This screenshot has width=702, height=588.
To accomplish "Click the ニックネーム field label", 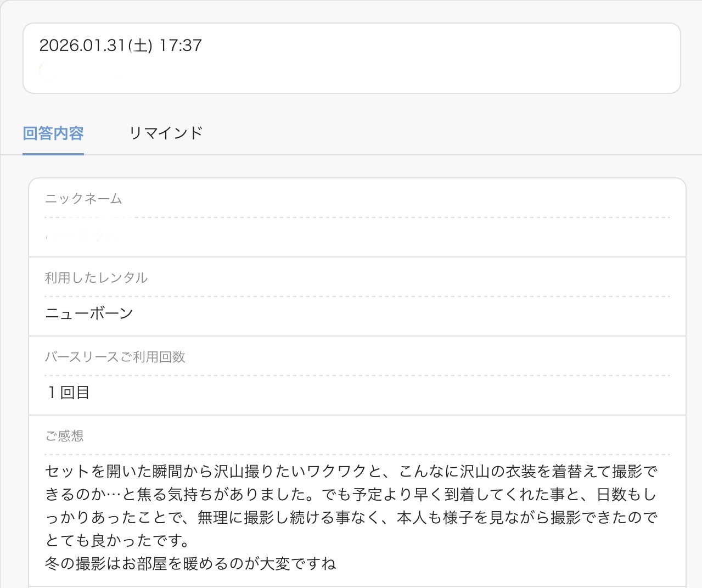I will click(x=83, y=199).
